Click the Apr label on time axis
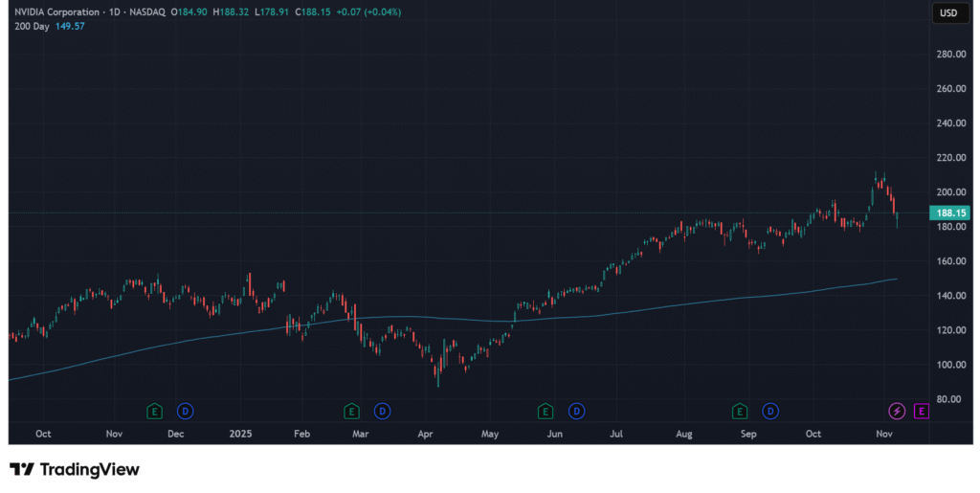980x493 pixels. 426,434
